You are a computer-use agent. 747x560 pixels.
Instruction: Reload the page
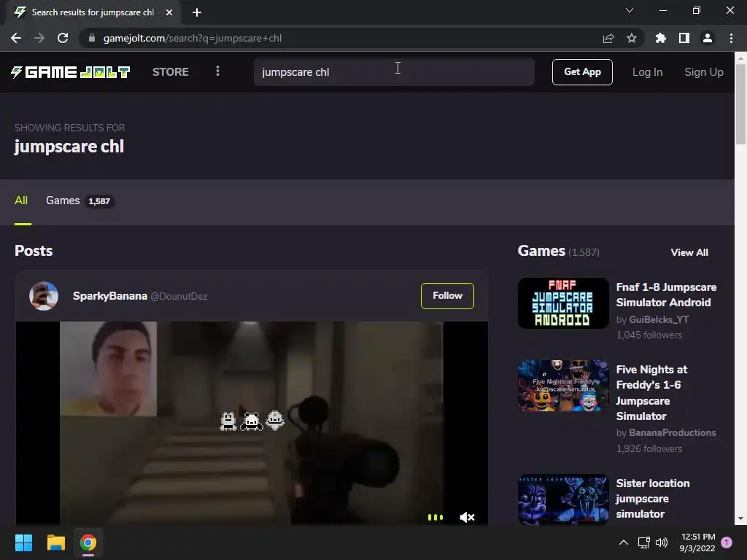tap(63, 38)
